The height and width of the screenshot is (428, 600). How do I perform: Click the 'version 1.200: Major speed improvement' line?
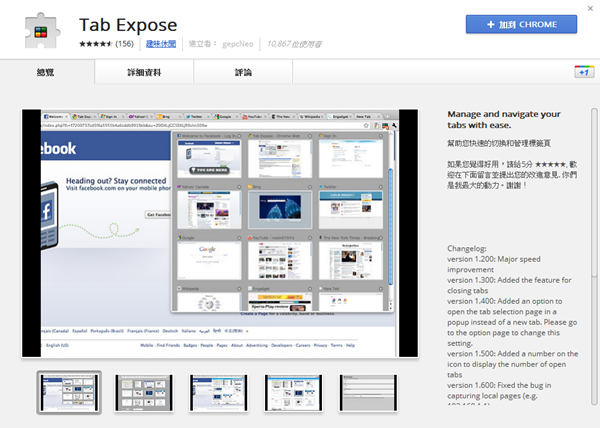494,264
